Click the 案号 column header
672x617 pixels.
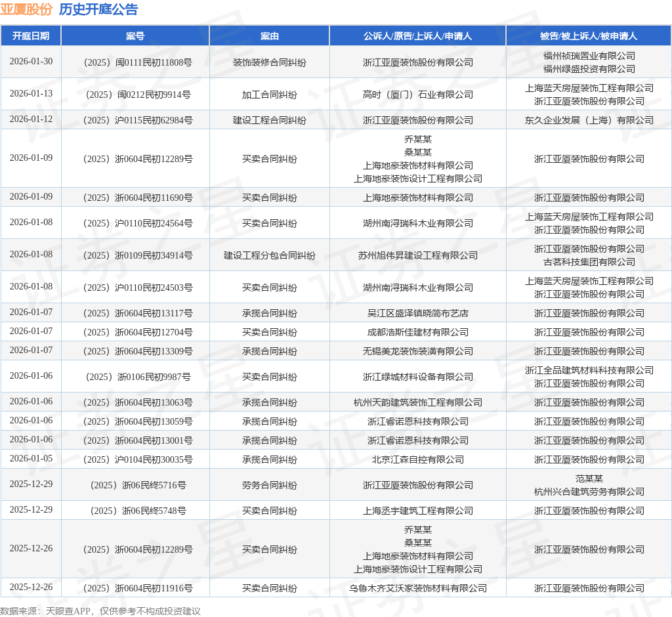(135, 36)
